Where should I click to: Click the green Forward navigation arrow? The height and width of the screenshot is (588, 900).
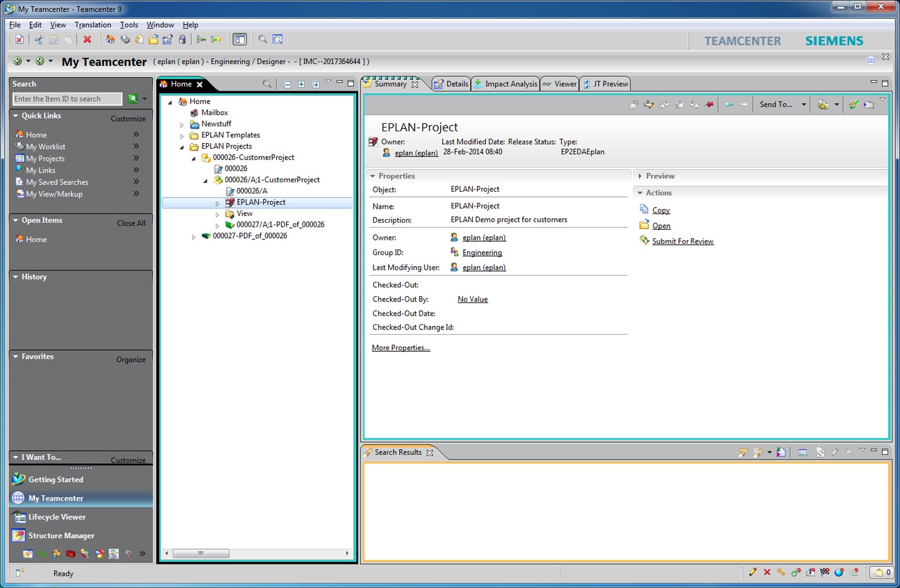[40, 61]
